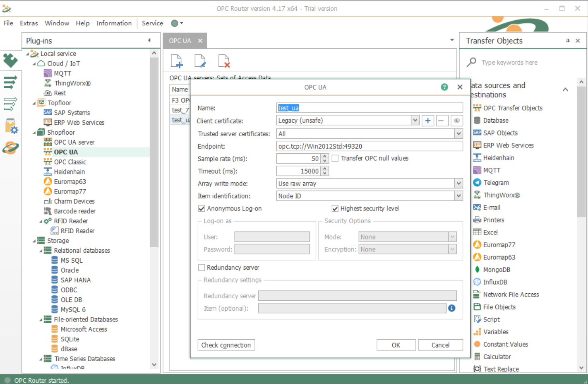
Task: Click the Check connection button
Action: 226,345
